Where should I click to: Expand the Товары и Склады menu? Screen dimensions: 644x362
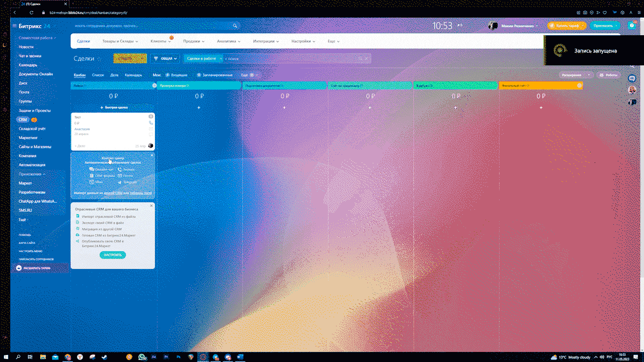[120, 41]
